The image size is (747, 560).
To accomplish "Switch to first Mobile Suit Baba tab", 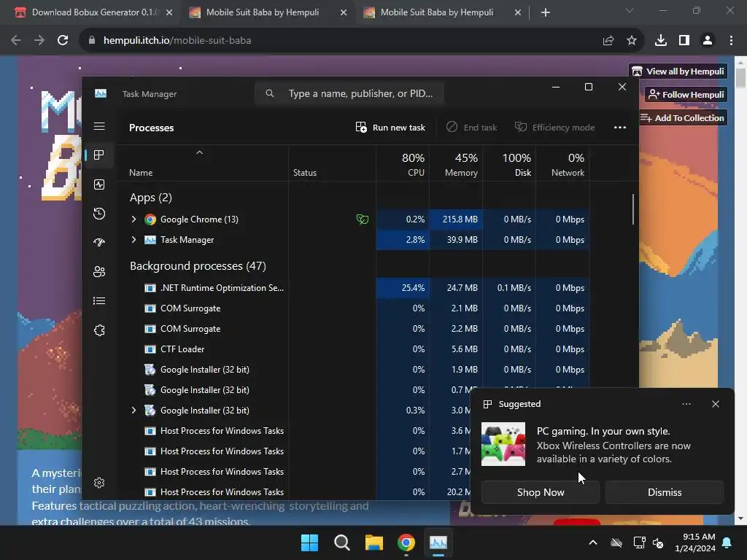I will pyautogui.click(x=263, y=12).
